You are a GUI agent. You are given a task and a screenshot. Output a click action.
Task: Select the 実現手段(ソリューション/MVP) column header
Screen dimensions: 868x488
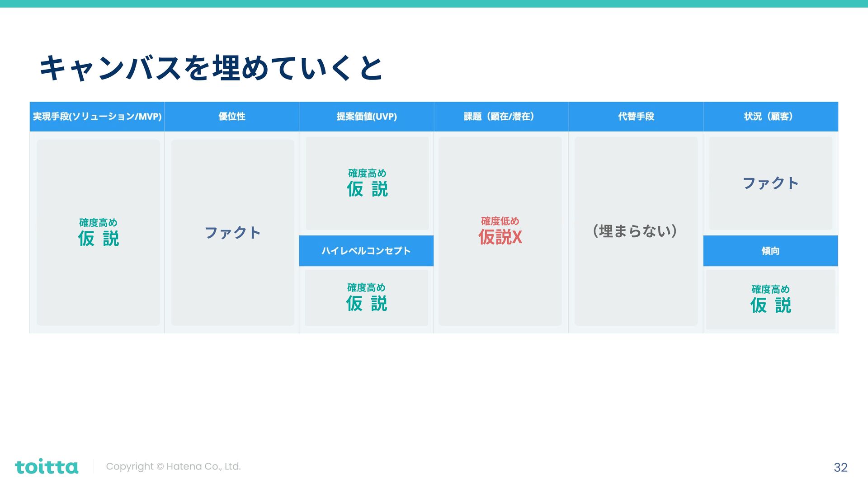point(97,117)
